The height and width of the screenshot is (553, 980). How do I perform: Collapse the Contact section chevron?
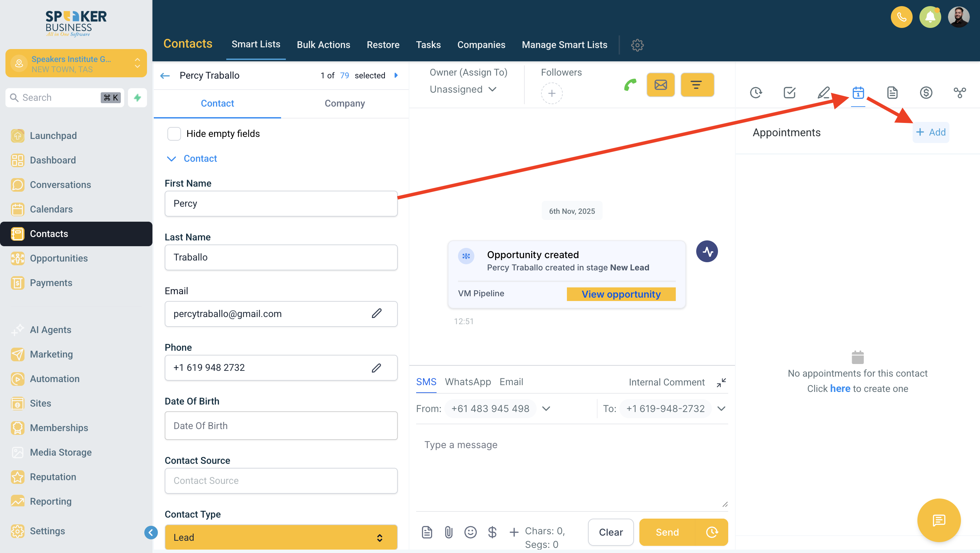point(171,159)
